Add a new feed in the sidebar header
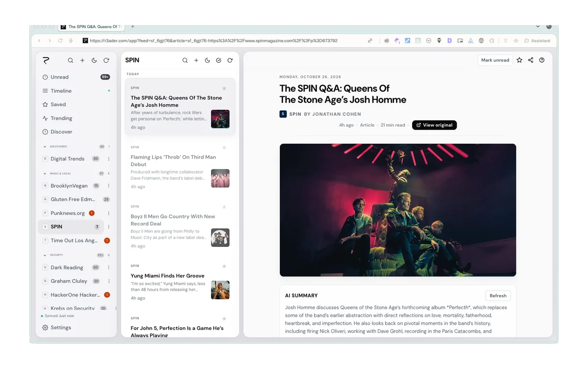Viewport: 588px width, 368px height. pyautogui.click(x=82, y=60)
